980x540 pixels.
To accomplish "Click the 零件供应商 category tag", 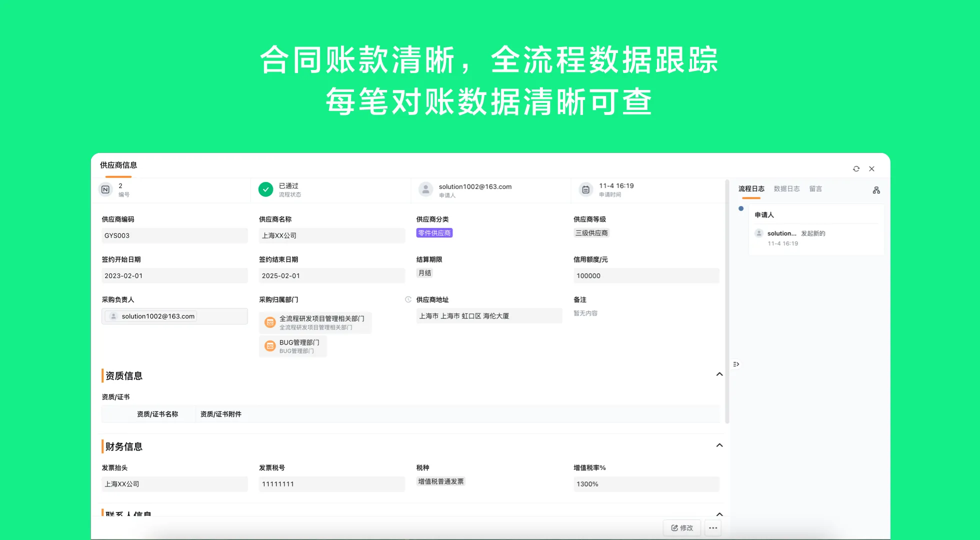I will (x=434, y=232).
